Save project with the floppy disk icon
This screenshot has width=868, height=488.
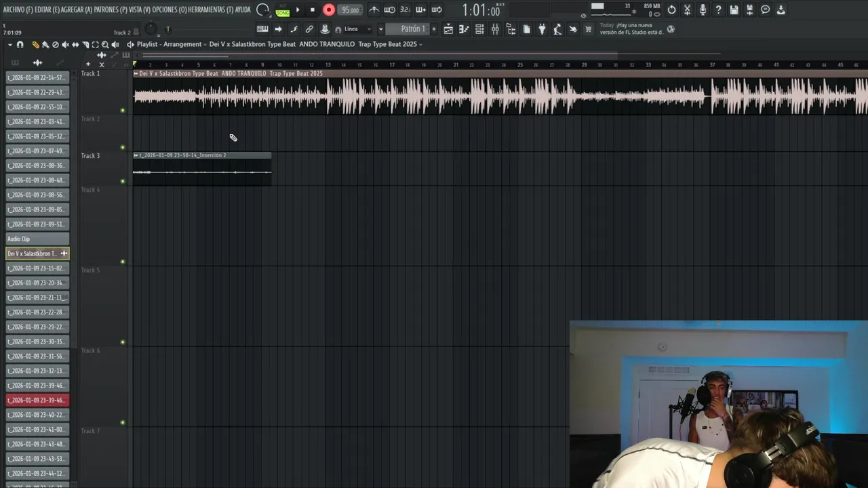click(x=734, y=9)
